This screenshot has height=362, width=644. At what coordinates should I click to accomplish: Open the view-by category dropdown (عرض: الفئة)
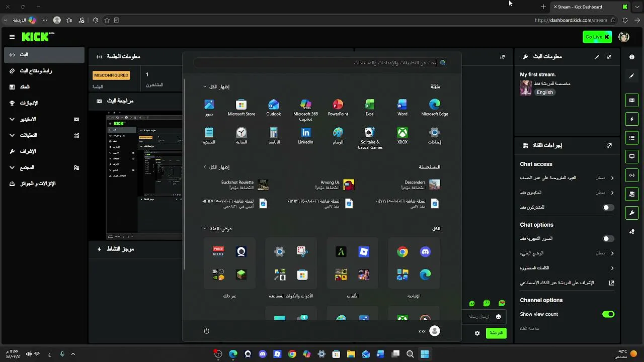pyautogui.click(x=218, y=229)
